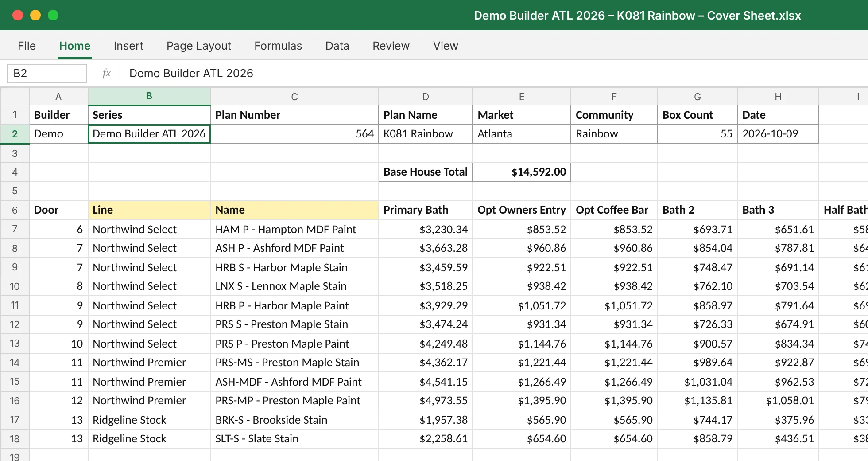
Task: Click Primary Bath value $3,929.29
Action: (x=426, y=305)
